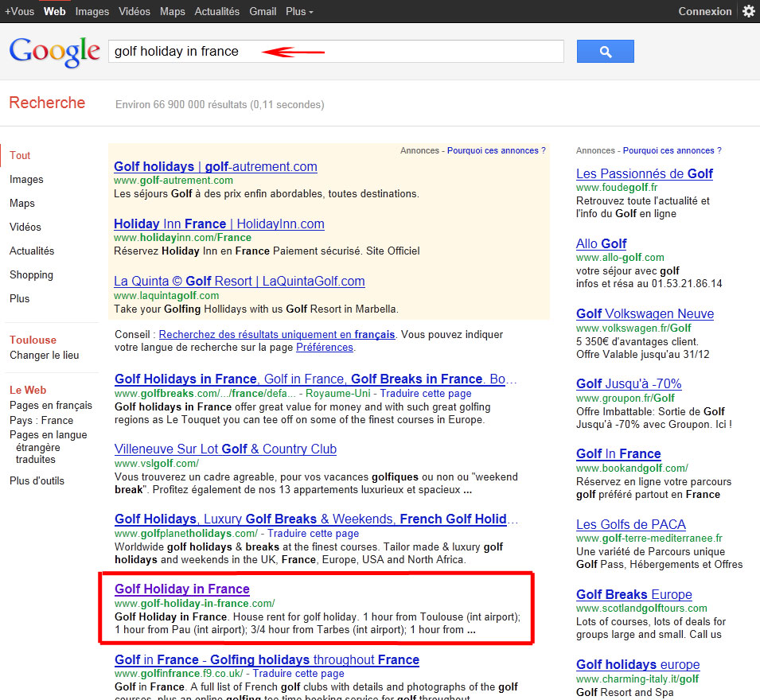The height and width of the screenshot is (700, 760).
Task: Open the Les Golfs de PACA ad
Action: (x=630, y=525)
